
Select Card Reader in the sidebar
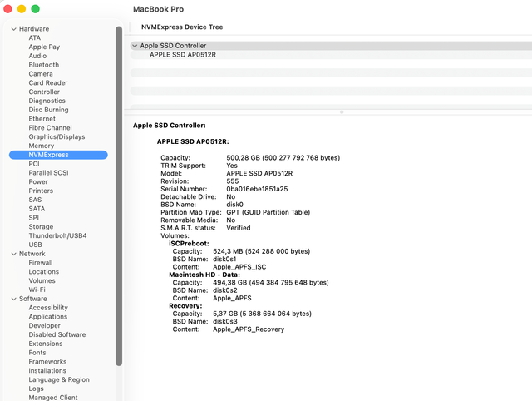[48, 83]
